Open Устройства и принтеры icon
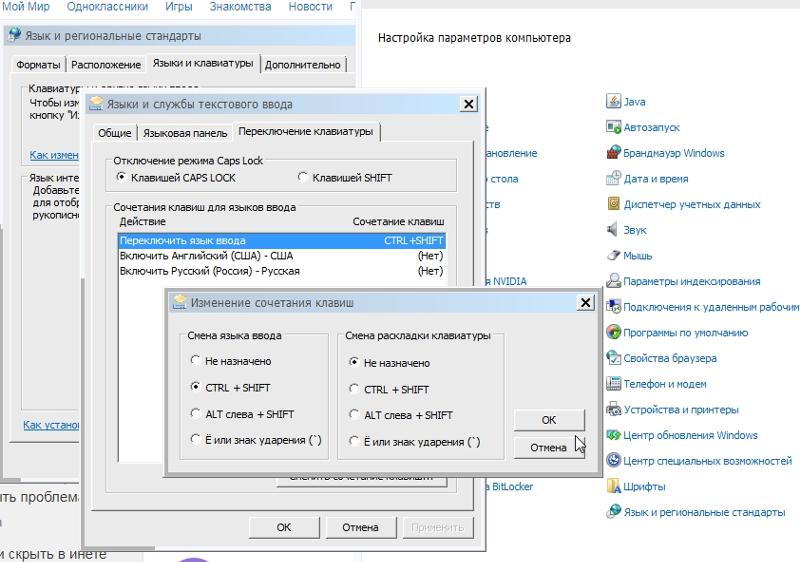800x562 pixels. 613,409
